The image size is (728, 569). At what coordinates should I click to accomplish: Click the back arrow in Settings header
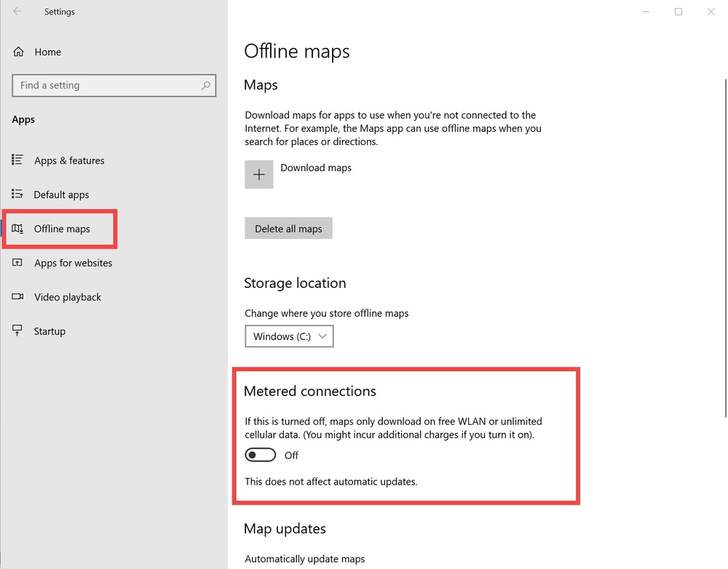pos(17,12)
